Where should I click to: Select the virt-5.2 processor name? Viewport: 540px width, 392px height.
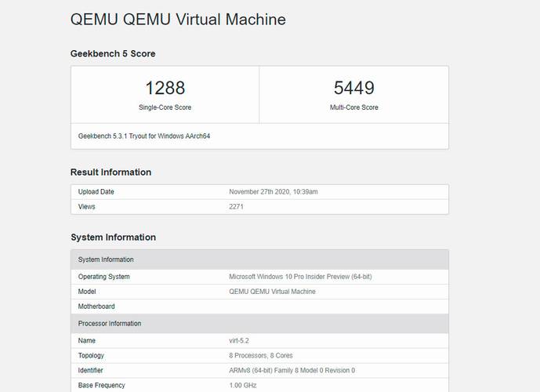(239, 341)
